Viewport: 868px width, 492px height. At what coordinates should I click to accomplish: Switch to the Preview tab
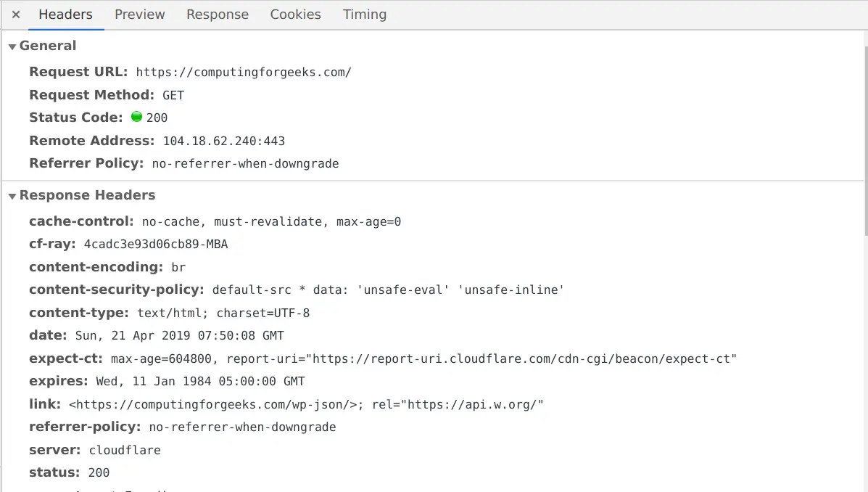(139, 14)
